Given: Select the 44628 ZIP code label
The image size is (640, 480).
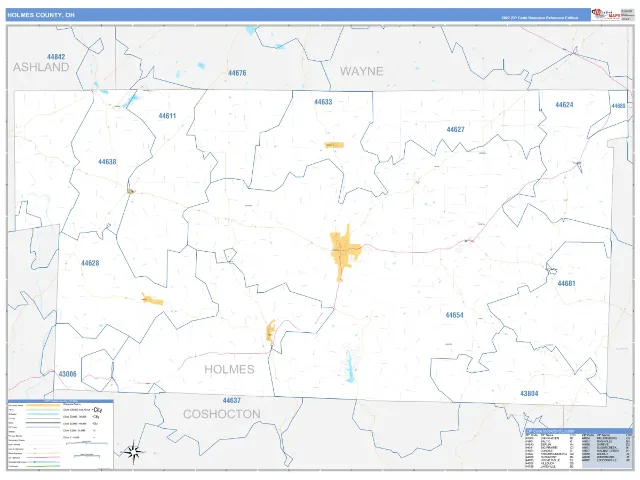Looking at the screenshot, I should pos(90,263).
